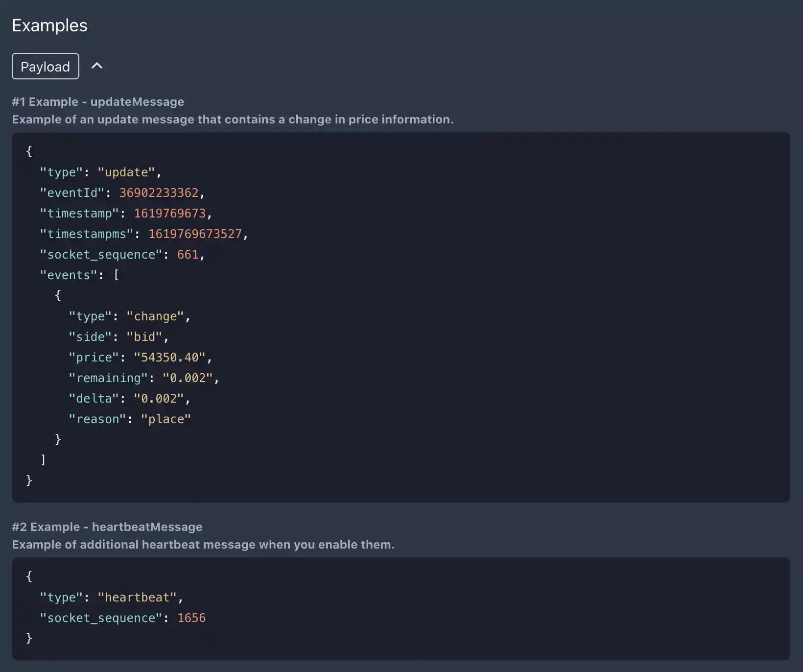Viewport: 803px width, 672px height.
Task: Click the heartbeat message description text
Action: click(x=203, y=545)
